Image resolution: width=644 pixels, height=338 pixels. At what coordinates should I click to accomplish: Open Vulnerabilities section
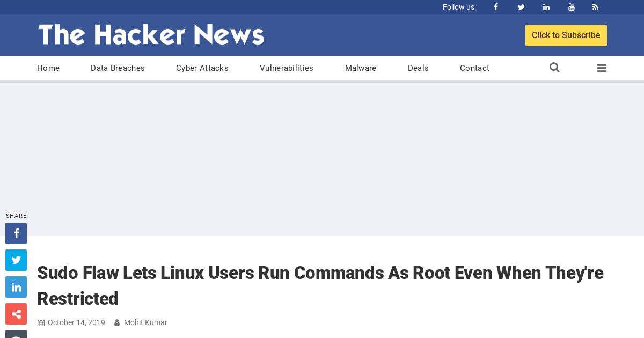point(287,68)
